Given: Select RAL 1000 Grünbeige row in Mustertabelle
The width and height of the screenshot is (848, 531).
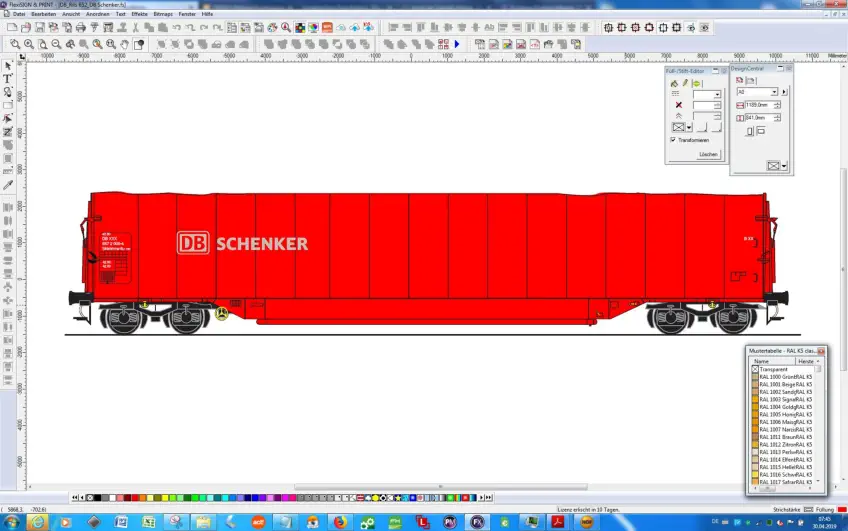Looking at the screenshot, I should point(783,377).
